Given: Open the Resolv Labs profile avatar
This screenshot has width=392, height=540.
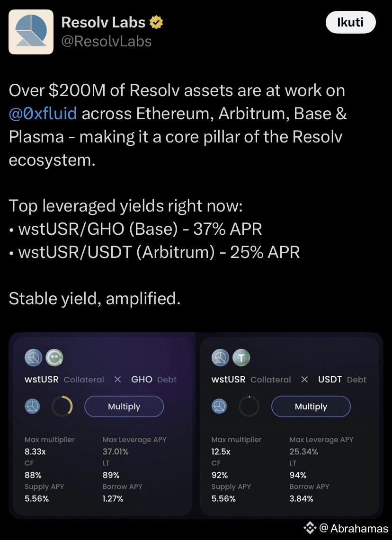Looking at the screenshot, I should [31, 32].
